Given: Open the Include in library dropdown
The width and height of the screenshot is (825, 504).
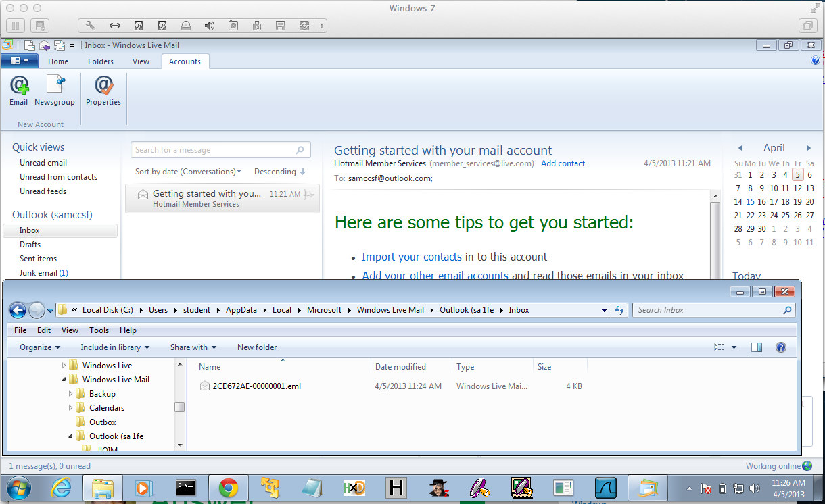Looking at the screenshot, I should [115, 347].
